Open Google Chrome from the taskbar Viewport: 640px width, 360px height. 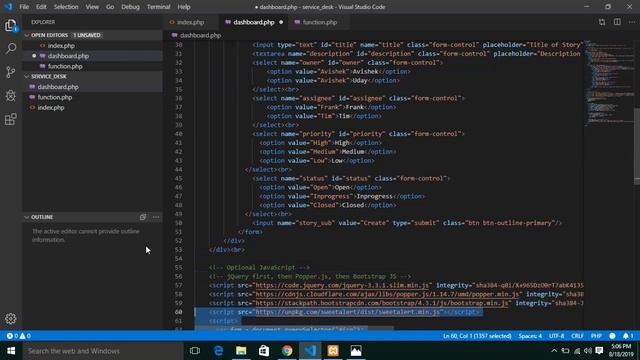pos(287,351)
